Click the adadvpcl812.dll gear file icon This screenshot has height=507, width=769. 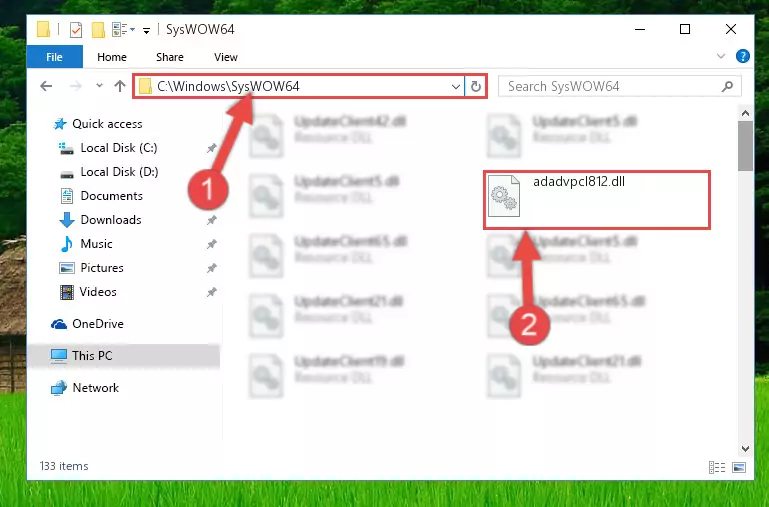pyautogui.click(x=504, y=196)
